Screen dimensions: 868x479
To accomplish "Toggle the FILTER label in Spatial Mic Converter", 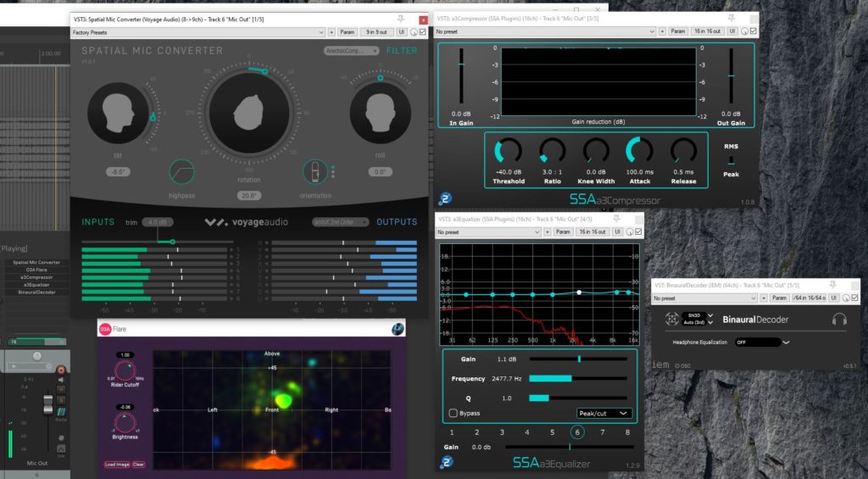I will 402,50.
